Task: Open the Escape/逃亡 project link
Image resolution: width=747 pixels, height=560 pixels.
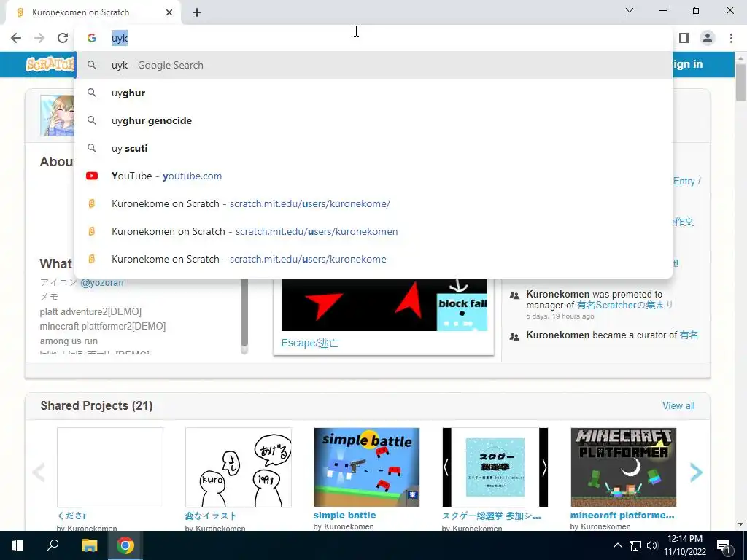Action: [309, 343]
